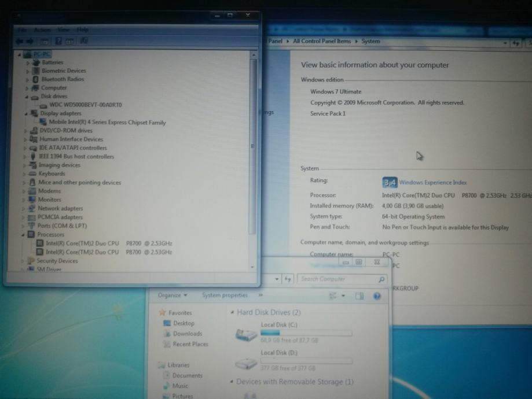Click All Control Panel Items breadcrumb
Viewport: 532px width, 399px height.
pyautogui.click(x=322, y=42)
